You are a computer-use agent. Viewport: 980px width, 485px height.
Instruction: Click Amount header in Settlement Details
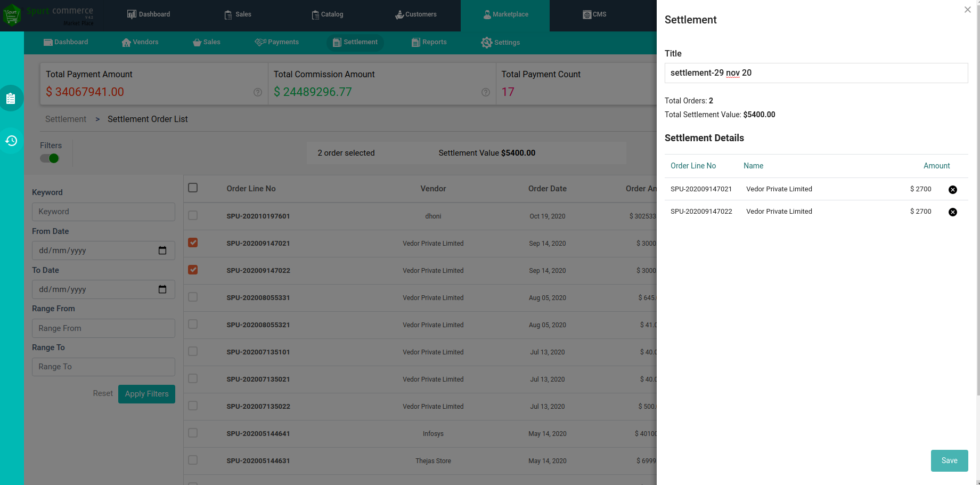[936, 166]
